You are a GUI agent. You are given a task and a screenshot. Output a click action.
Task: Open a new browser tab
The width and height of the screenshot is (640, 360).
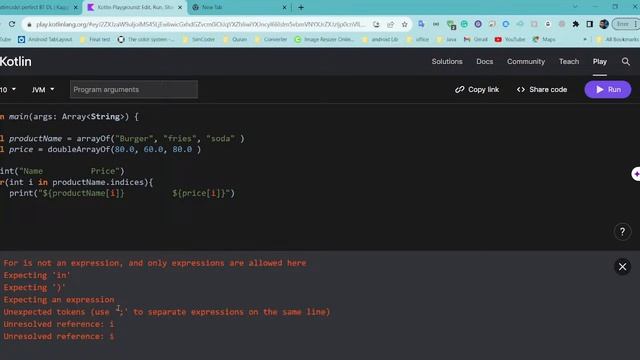tap(301, 7)
